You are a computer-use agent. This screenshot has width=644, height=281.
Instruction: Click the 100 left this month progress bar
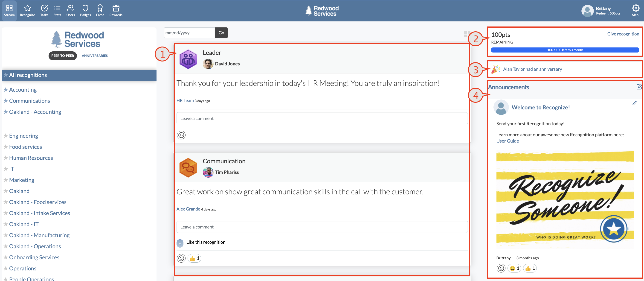tap(565, 50)
